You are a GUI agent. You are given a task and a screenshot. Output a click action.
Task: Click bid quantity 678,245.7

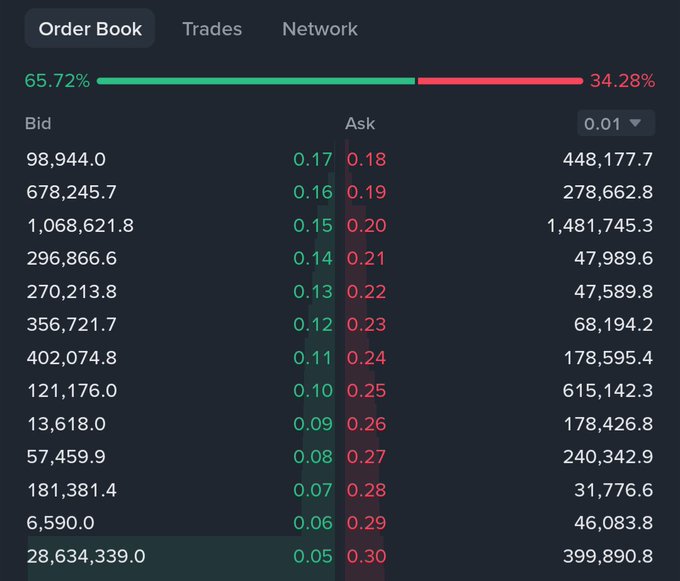[72, 192]
